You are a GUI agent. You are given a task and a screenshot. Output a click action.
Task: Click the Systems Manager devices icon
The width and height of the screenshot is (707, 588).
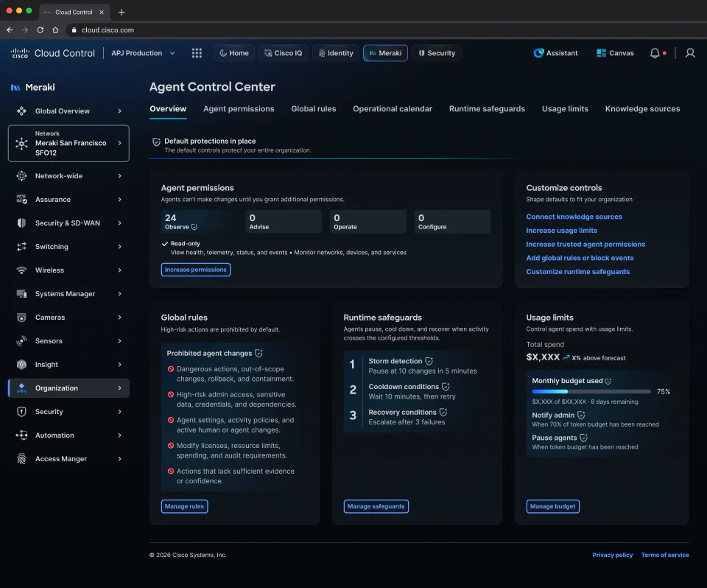(21, 294)
